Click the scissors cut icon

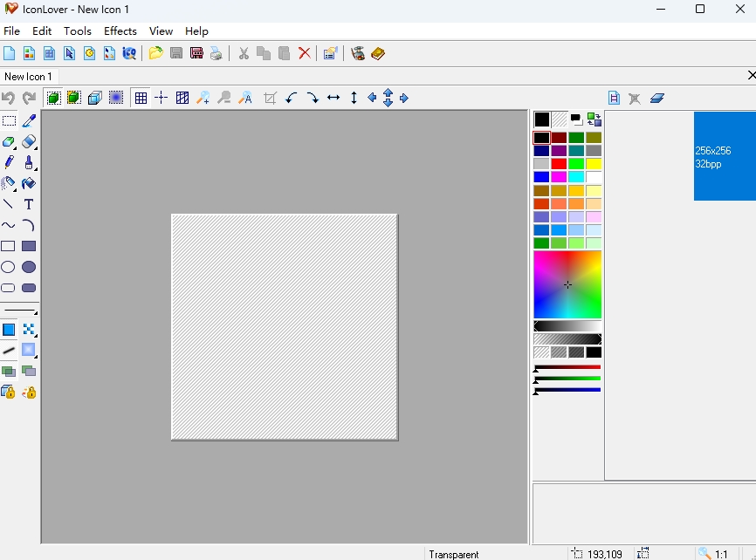244,53
